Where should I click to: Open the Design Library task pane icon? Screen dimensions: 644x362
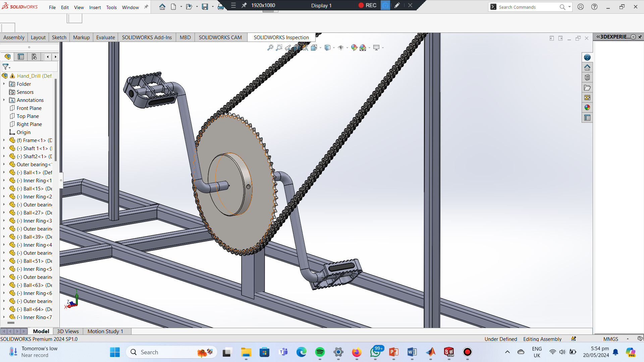[x=587, y=77]
